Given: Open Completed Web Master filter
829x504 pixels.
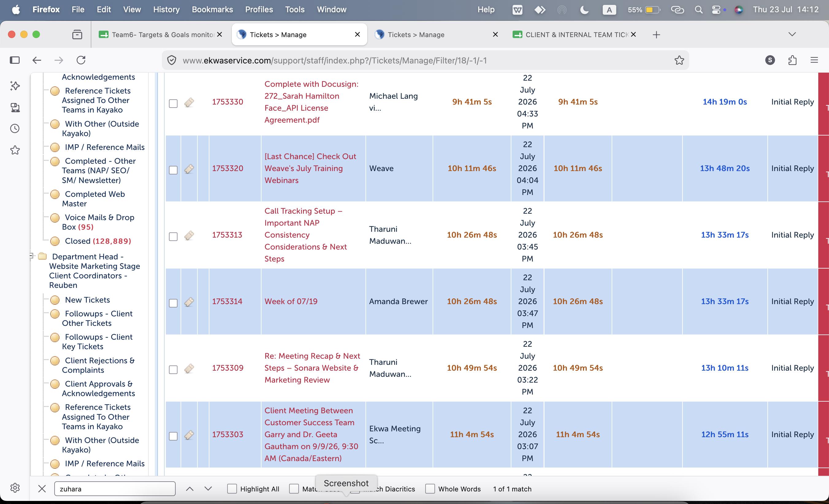Looking at the screenshot, I should 93,199.
